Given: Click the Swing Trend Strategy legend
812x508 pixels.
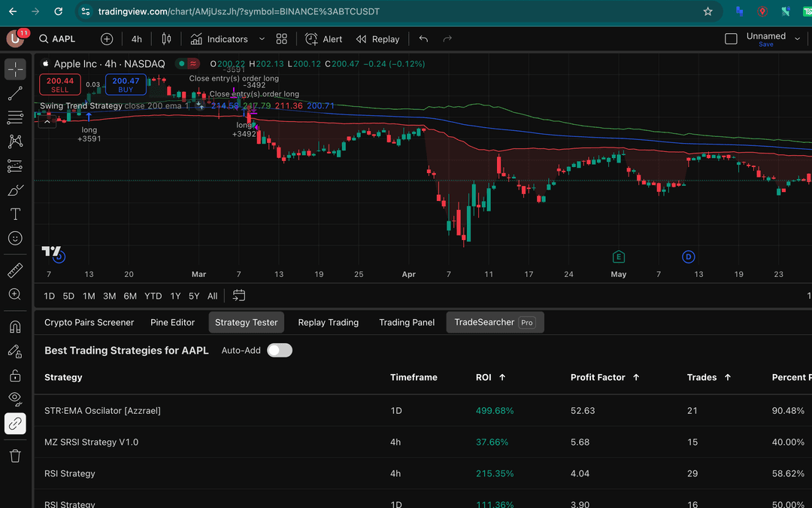Looking at the screenshot, I should 80,106.
